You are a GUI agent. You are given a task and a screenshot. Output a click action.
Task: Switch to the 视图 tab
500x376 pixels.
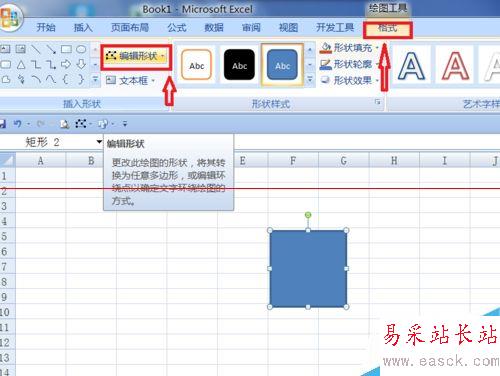pos(288,27)
